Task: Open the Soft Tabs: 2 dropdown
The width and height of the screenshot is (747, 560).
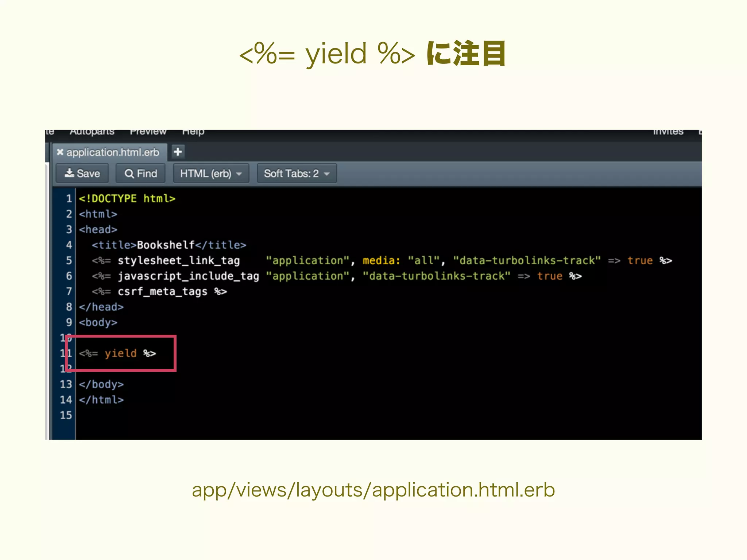Action: (x=297, y=174)
